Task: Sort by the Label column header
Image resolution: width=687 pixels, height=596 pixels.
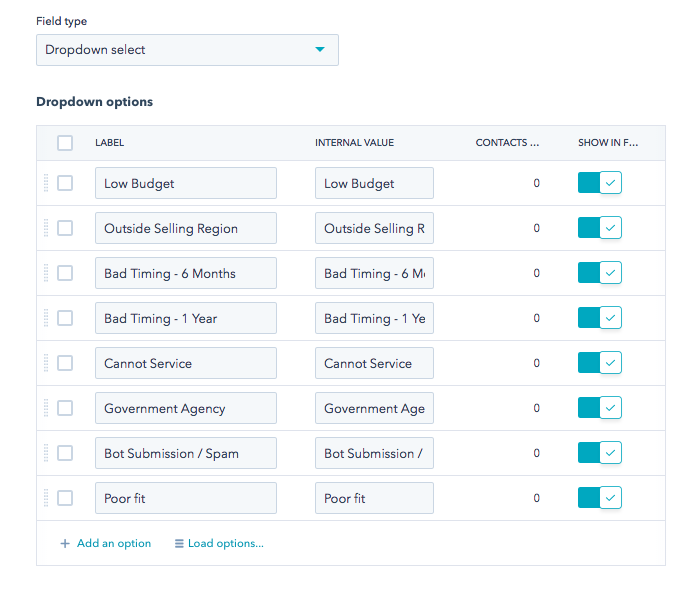Action: [110, 143]
